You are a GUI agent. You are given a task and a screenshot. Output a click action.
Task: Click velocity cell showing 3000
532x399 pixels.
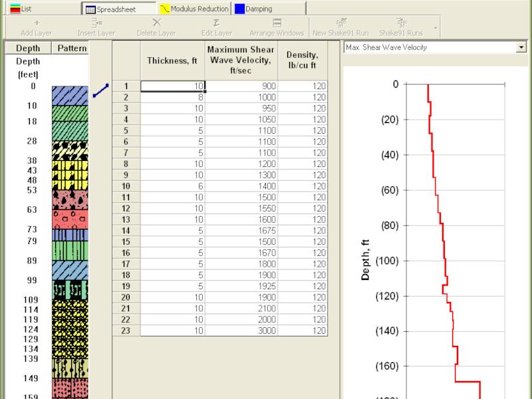[x=241, y=331]
